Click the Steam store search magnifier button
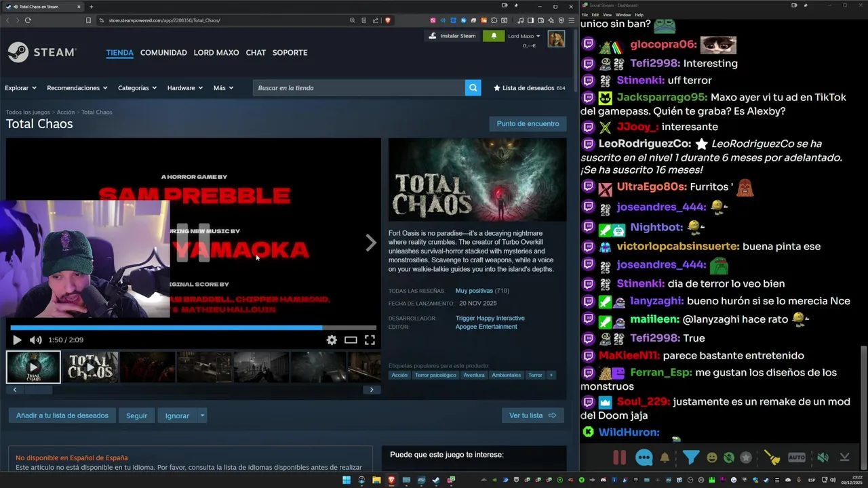Viewport: 868px width, 488px height. click(x=473, y=87)
